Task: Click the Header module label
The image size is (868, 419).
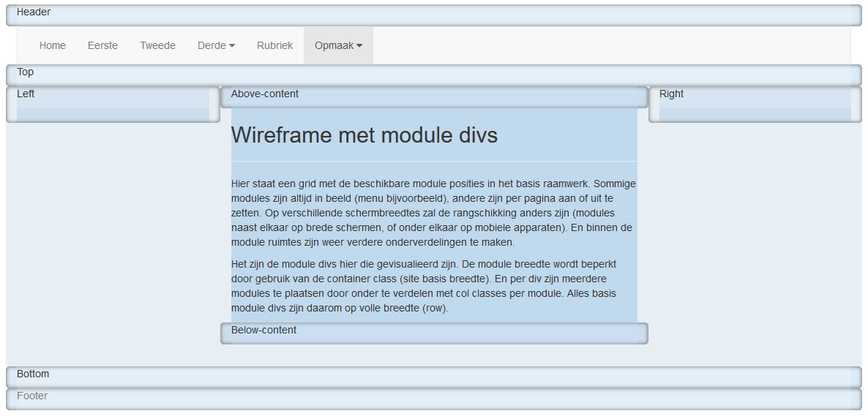Action: point(34,12)
